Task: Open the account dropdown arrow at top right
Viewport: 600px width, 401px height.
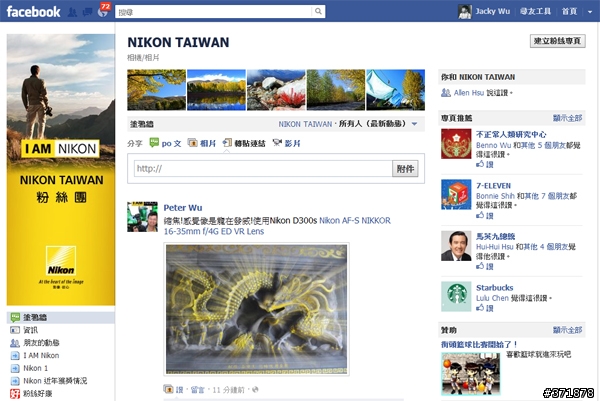Action: pyautogui.click(x=590, y=12)
